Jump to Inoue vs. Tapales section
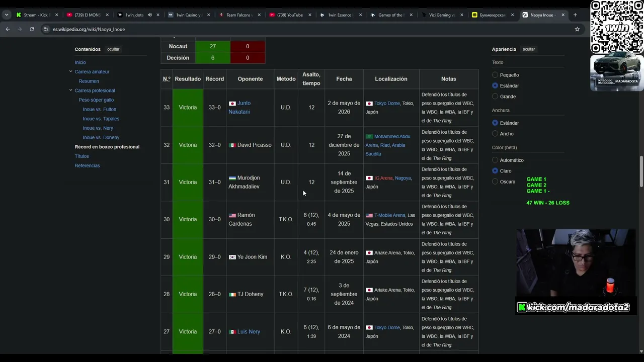This screenshot has width=644, height=362. 101,119
